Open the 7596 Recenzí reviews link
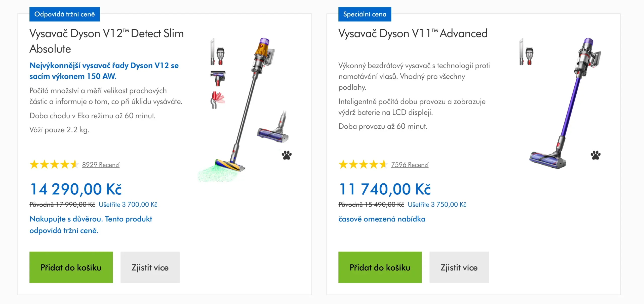The height and width of the screenshot is (304, 644). point(409,165)
